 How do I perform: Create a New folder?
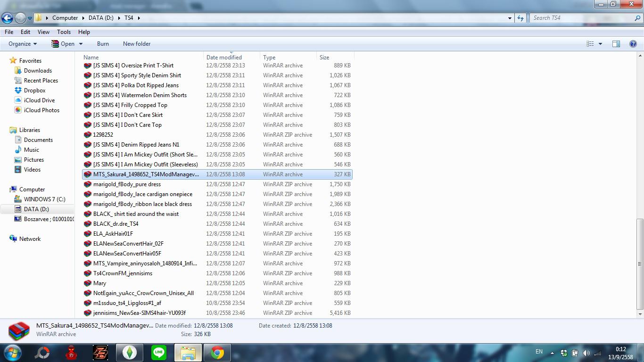click(137, 44)
